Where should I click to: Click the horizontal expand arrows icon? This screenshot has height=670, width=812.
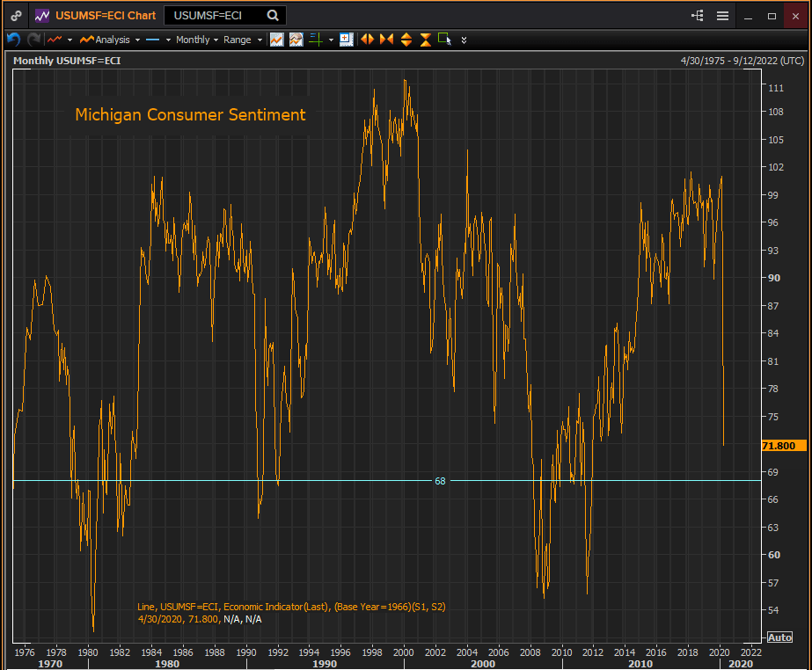[x=367, y=40]
